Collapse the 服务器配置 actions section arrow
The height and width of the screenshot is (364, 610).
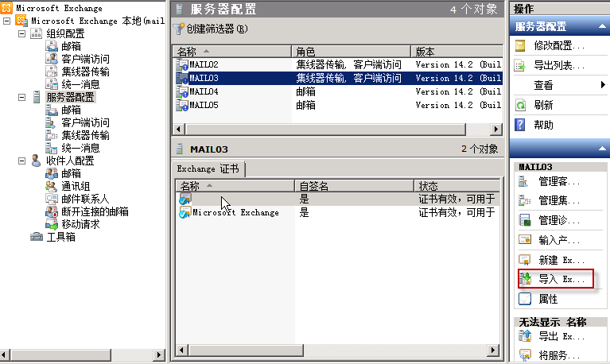(x=602, y=26)
